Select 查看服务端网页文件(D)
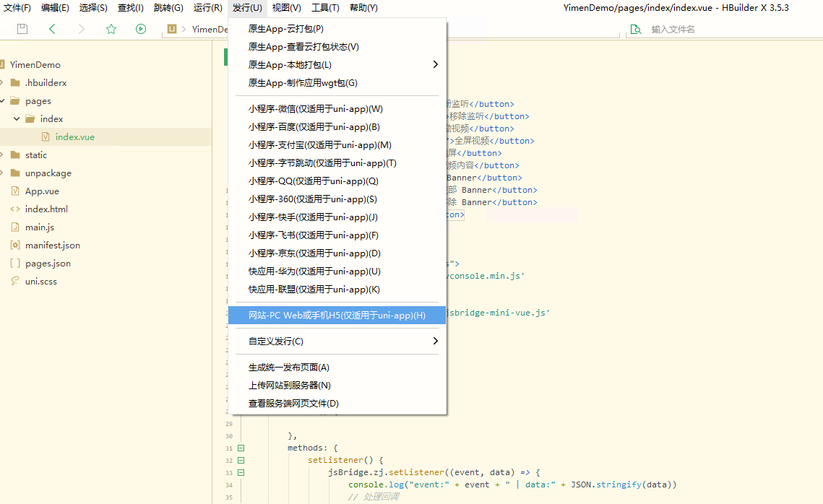This screenshot has width=823, height=504. [337, 404]
